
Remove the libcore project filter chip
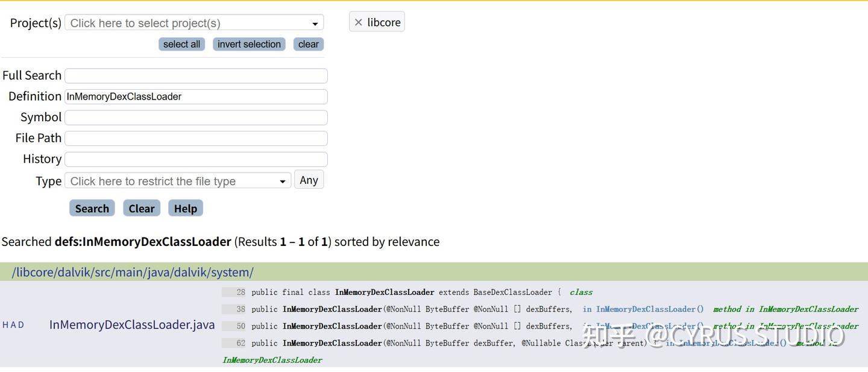[359, 22]
